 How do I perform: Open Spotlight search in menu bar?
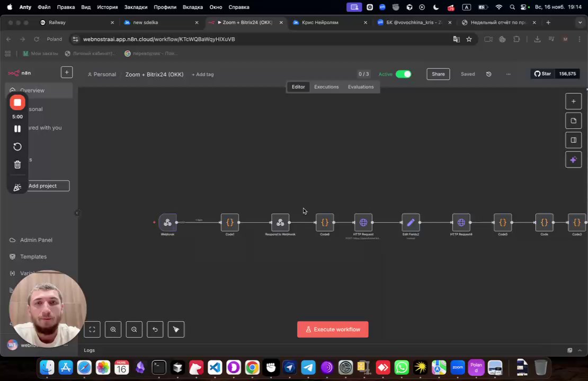click(x=512, y=7)
